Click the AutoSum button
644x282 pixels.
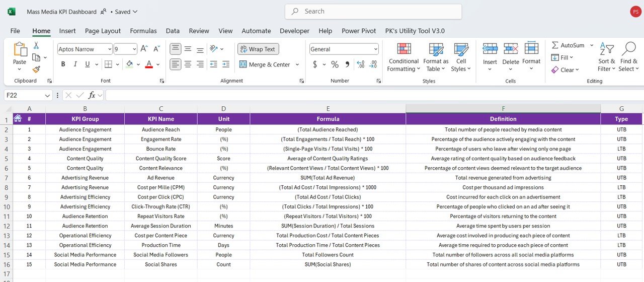click(x=569, y=45)
